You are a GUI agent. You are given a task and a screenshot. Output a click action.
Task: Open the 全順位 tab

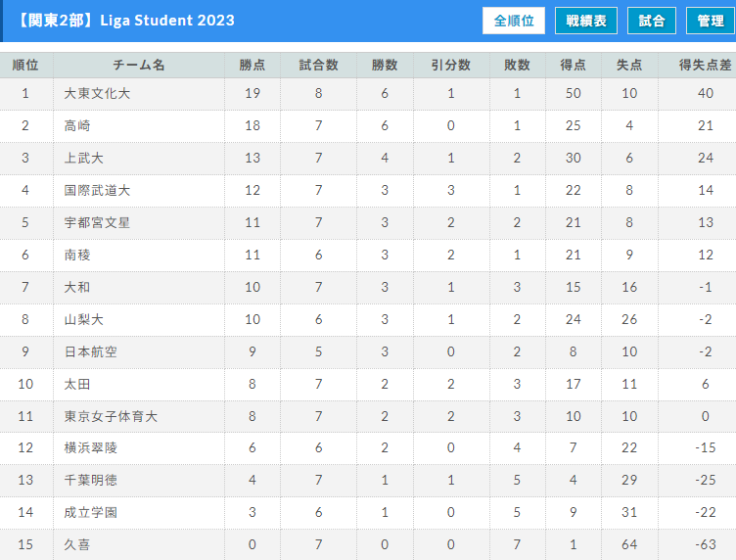pyautogui.click(x=514, y=21)
